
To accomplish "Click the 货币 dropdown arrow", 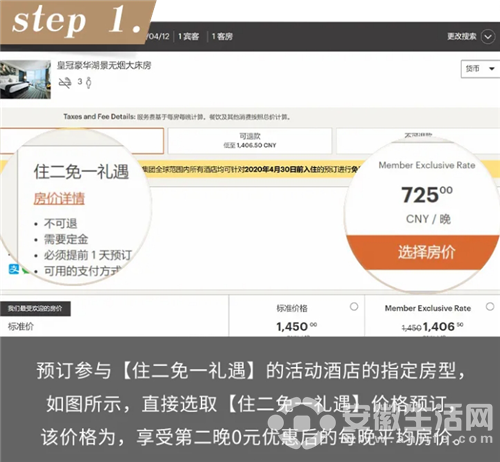I will point(492,69).
